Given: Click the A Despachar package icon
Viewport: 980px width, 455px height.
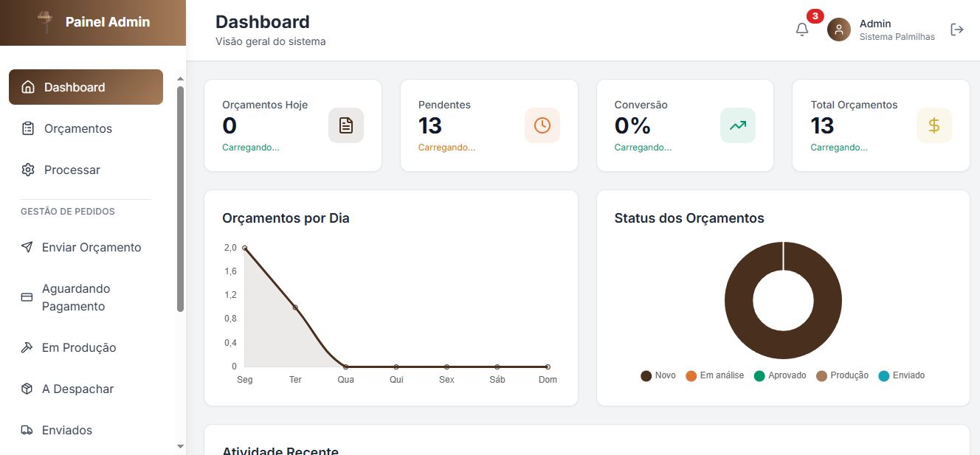Looking at the screenshot, I should point(28,389).
